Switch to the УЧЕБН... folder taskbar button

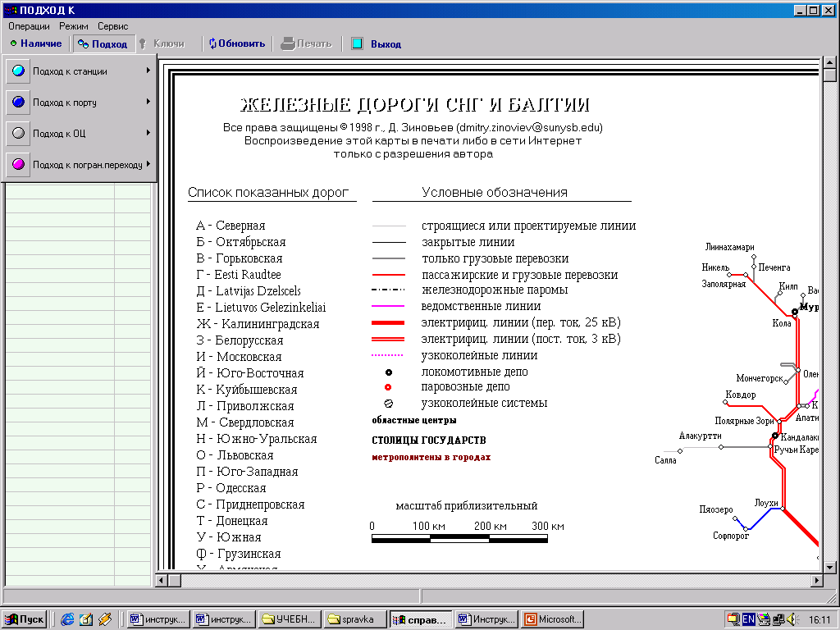pyautogui.click(x=290, y=619)
